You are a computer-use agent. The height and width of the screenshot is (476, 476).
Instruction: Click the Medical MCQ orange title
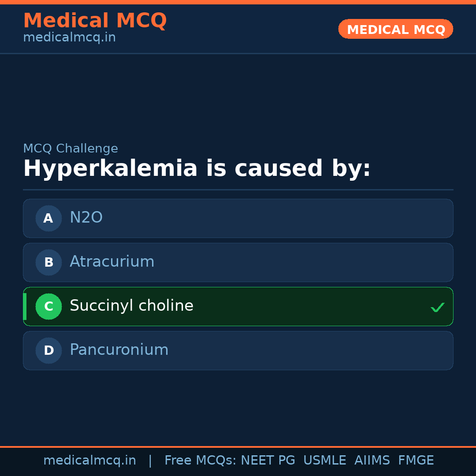[95, 21]
